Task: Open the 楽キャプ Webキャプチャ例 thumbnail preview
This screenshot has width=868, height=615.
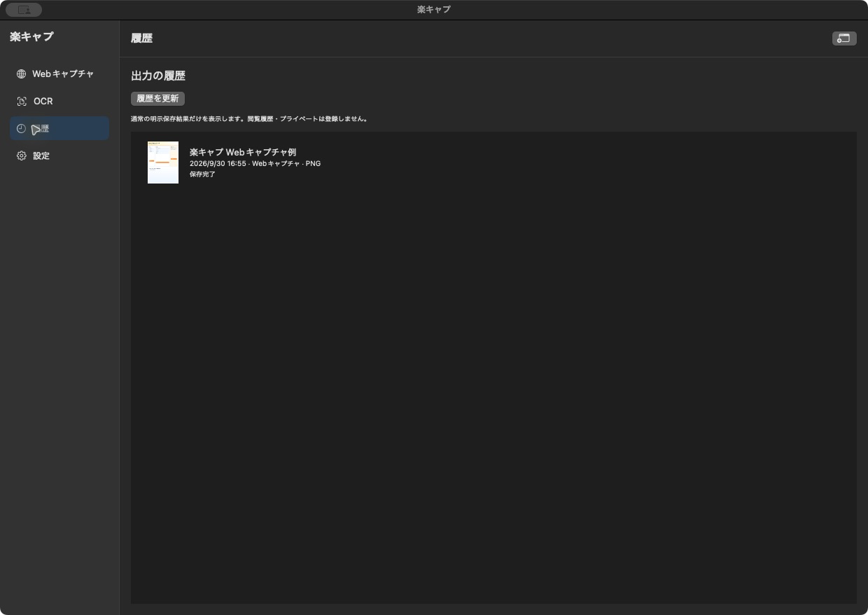Action: pos(163,163)
